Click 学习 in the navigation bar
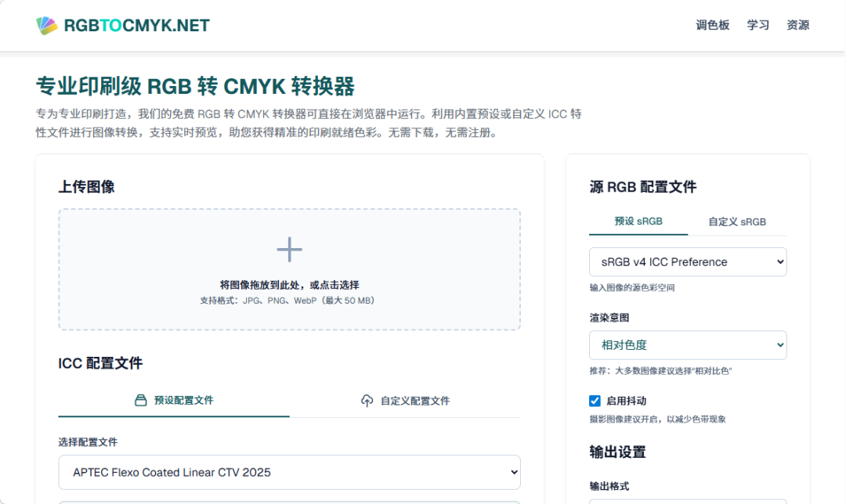The image size is (846, 504). tap(757, 24)
